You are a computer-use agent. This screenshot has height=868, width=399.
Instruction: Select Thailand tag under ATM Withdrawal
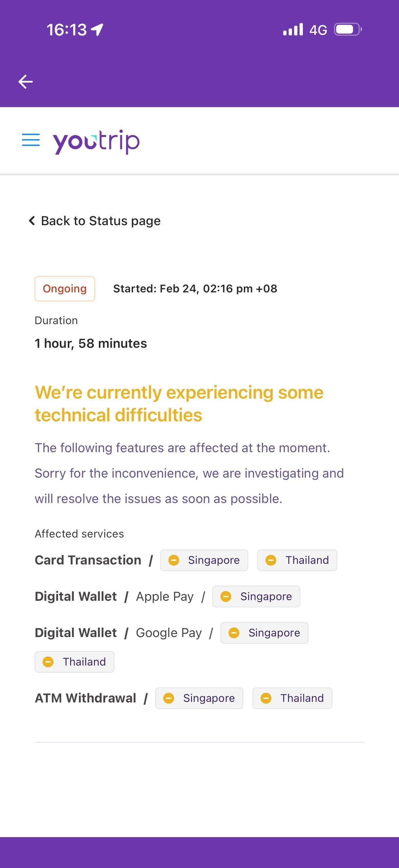click(292, 698)
